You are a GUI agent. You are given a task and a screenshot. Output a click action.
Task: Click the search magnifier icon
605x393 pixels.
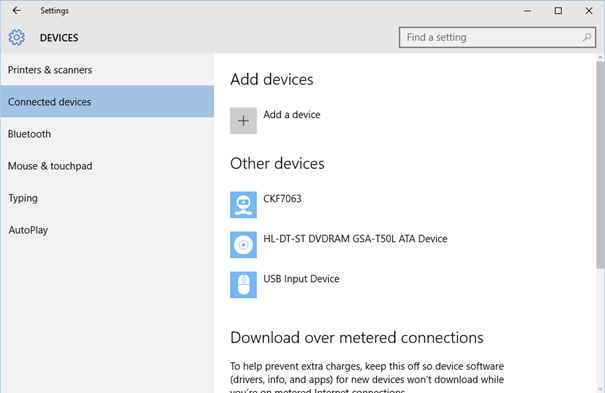pyautogui.click(x=587, y=37)
